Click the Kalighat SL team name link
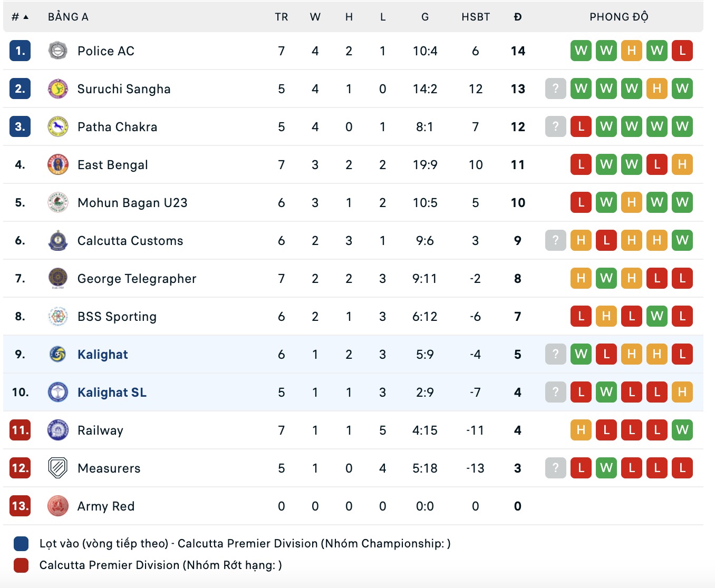Viewport: 715px width, 588px height. [x=112, y=393]
